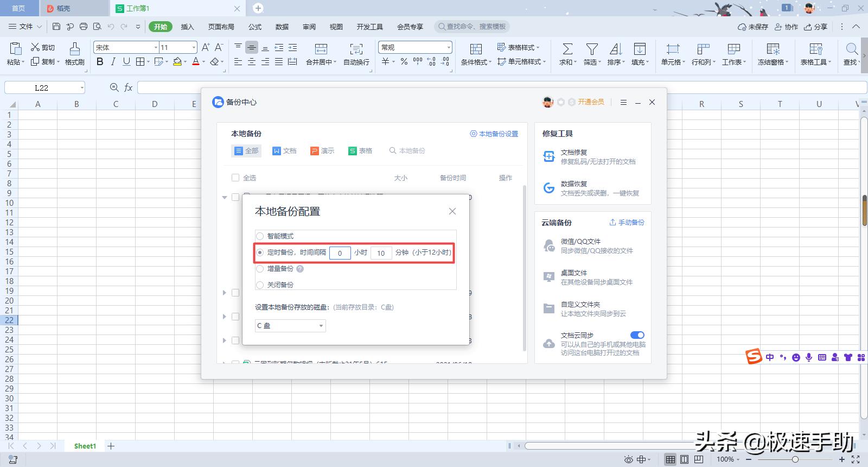
Task: Filter backups by Presentations (演示) tab
Action: tap(322, 150)
